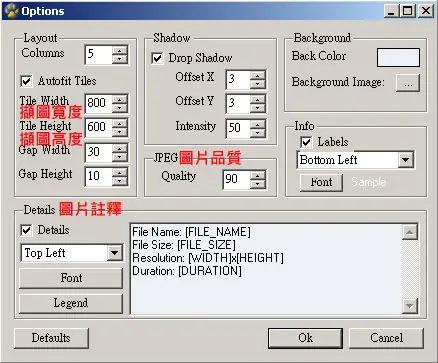Click the details template scrollbar down arrow
The image size is (438, 363).
click(410, 305)
